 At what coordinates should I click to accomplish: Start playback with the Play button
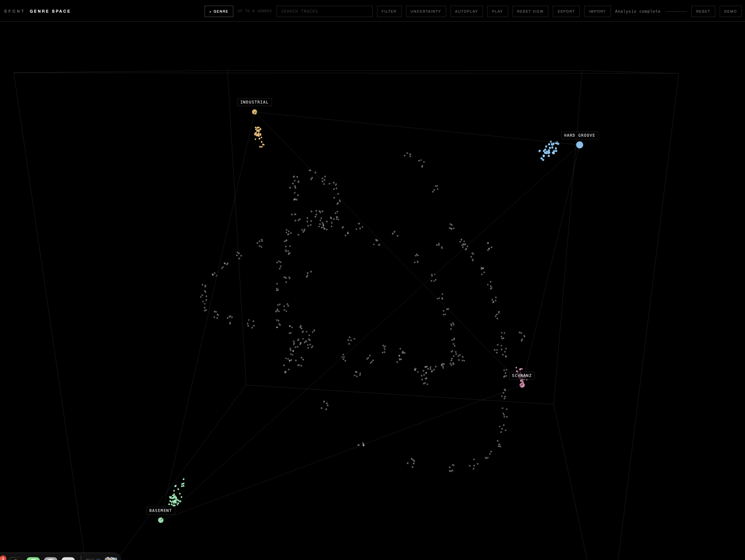pyautogui.click(x=497, y=11)
